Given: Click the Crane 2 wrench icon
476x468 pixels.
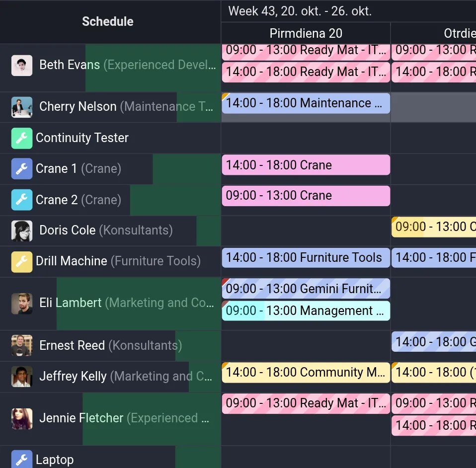Looking at the screenshot, I should [21, 200].
